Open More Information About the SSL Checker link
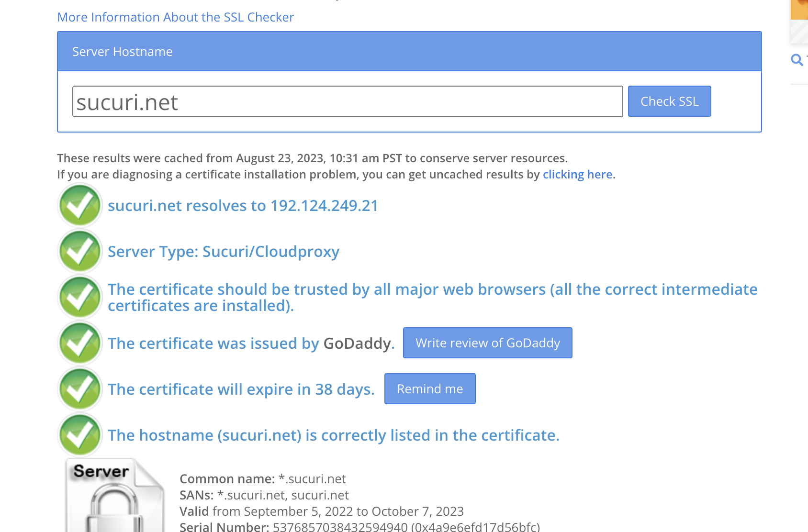This screenshot has width=808, height=532. (175, 17)
